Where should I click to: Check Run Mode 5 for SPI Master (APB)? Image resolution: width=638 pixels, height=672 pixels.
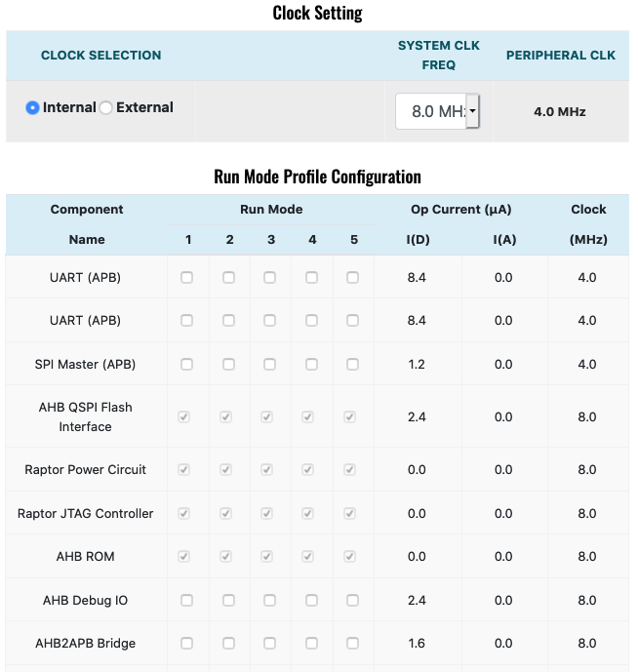(x=352, y=365)
